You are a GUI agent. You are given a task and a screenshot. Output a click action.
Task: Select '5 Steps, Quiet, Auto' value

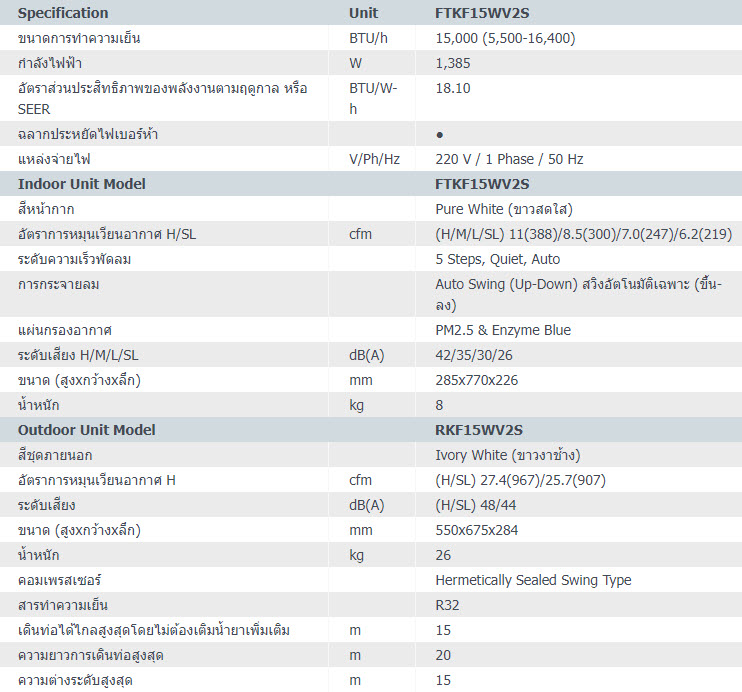(497, 259)
